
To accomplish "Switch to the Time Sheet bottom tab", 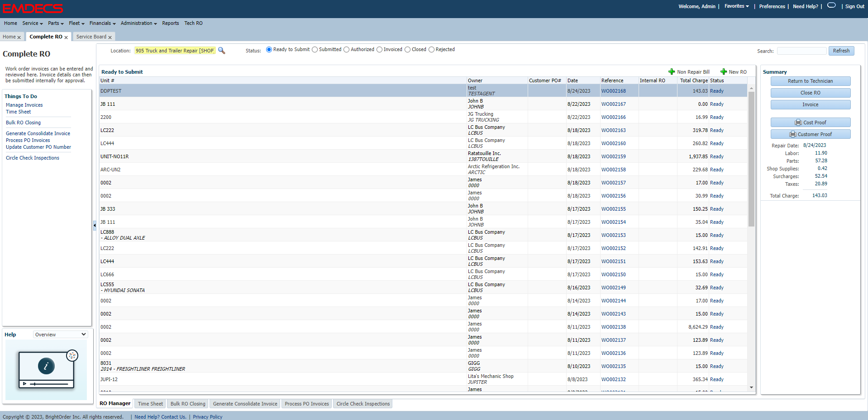I will click(150, 404).
